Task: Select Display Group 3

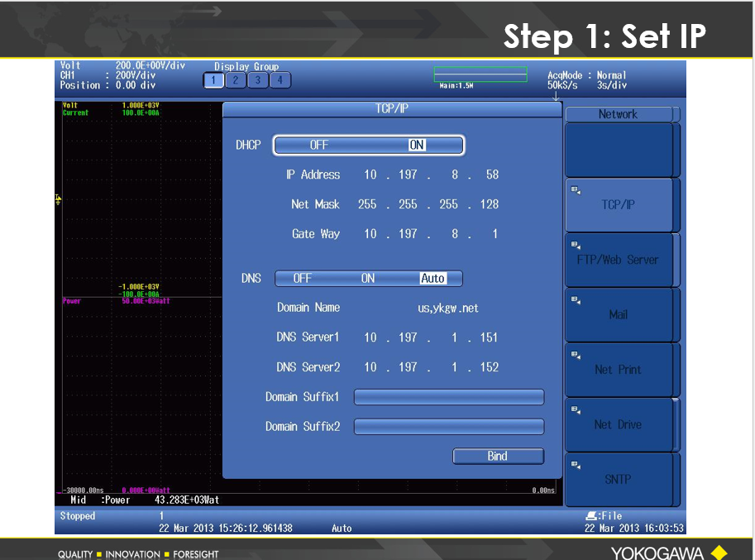Action: (257, 80)
